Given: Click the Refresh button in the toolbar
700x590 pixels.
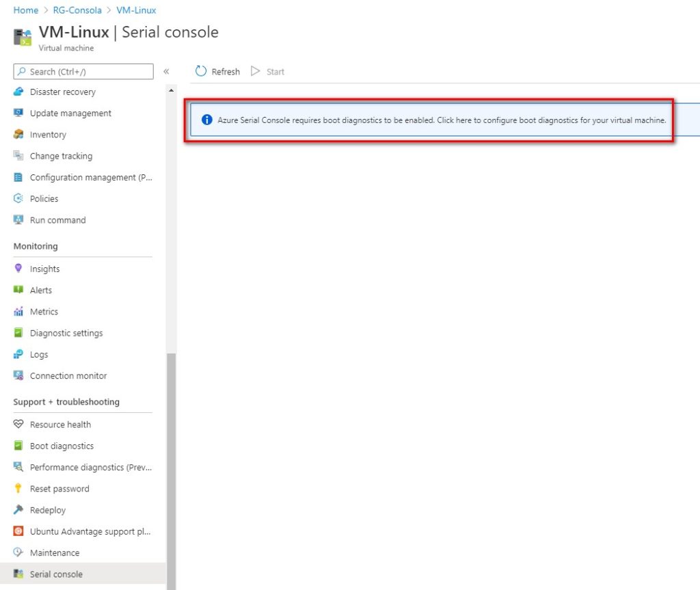Looking at the screenshot, I should 217,71.
